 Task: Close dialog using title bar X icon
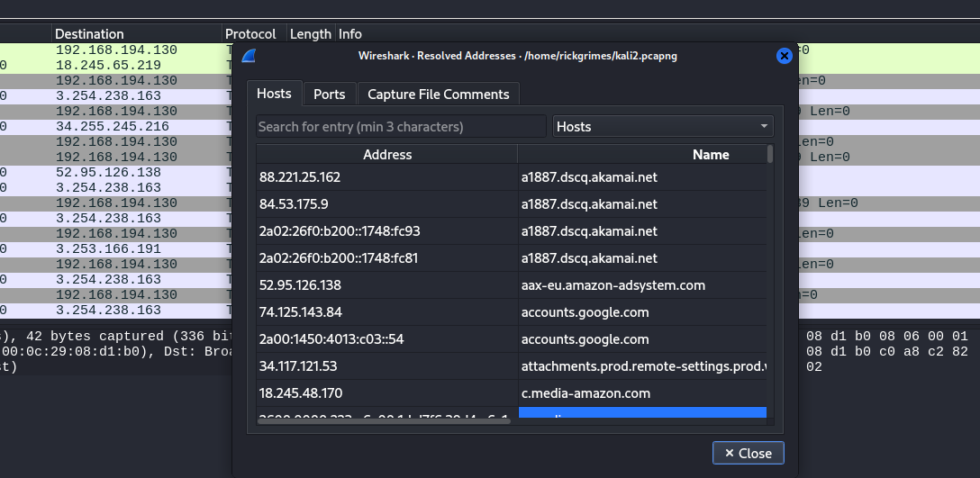click(x=784, y=56)
